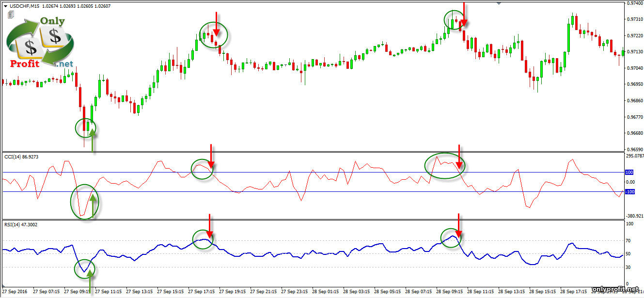Screen dimensions: 644x298
Task: Click the blue -100 level tag on CCI scale
Action: [629, 192]
